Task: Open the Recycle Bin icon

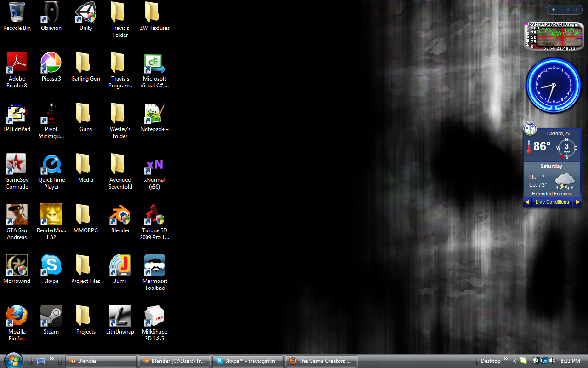Action: tap(17, 16)
